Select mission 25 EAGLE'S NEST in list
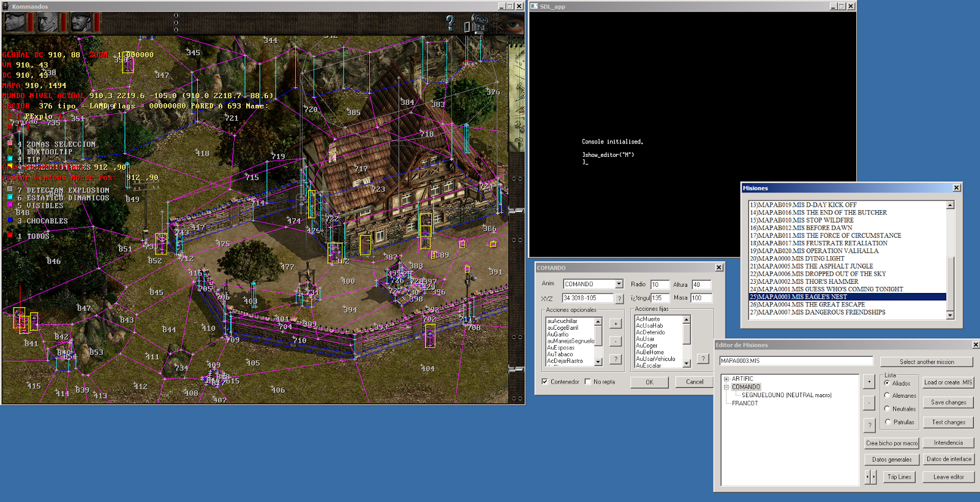Image resolution: width=980 pixels, height=502 pixels. [848, 297]
